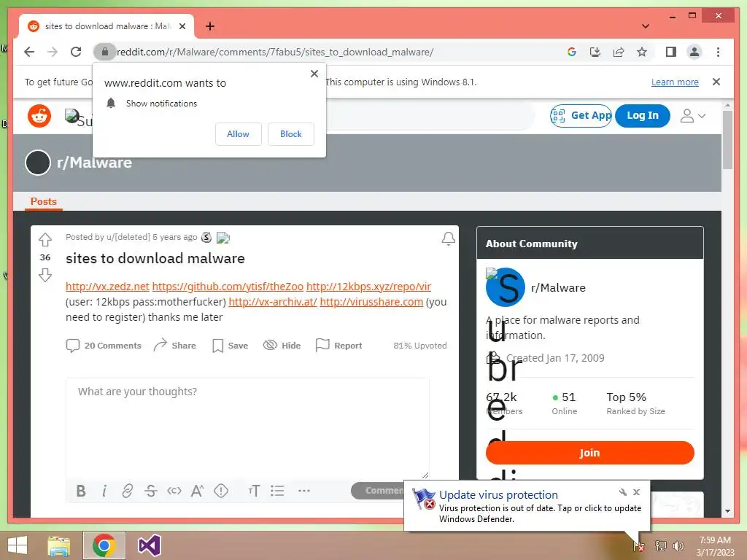
Task: Click the Learn more link in infobar
Action: coord(675,82)
